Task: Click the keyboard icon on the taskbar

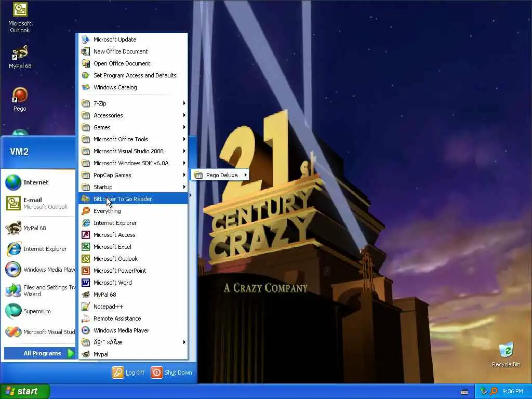Action: tap(464, 392)
